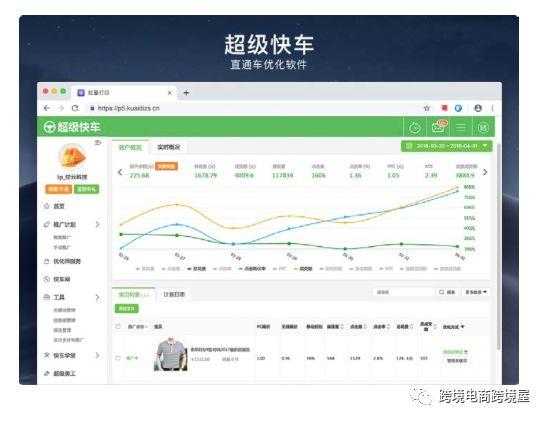Toggle the grey PPC legend series
547x421 pixels.
click(280, 269)
